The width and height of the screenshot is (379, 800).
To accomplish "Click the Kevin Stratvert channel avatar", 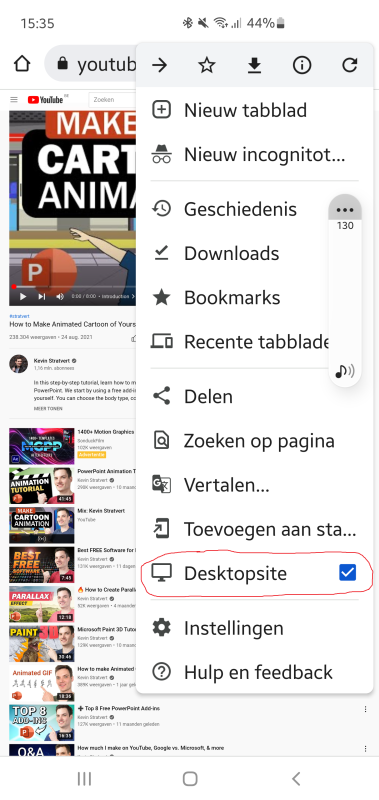I will (x=18, y=364).
